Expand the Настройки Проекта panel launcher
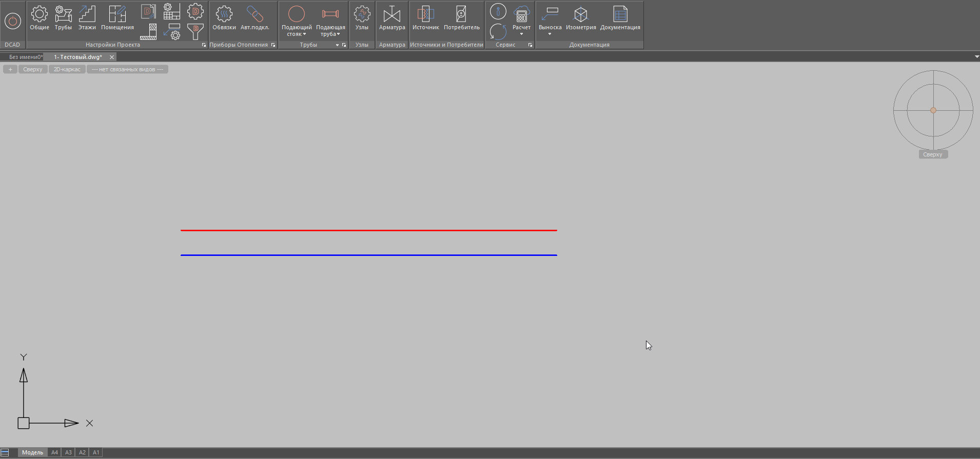This screenshot has width=980, height=459. (x=204, y=45)
